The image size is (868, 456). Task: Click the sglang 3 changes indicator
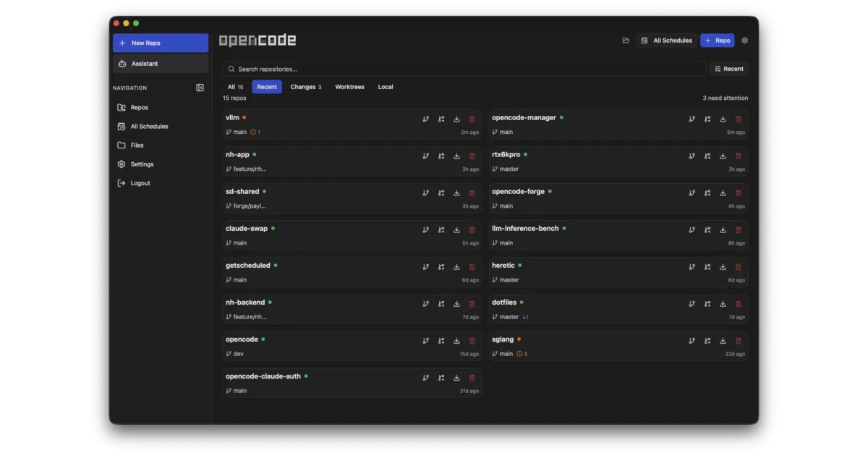522,354
